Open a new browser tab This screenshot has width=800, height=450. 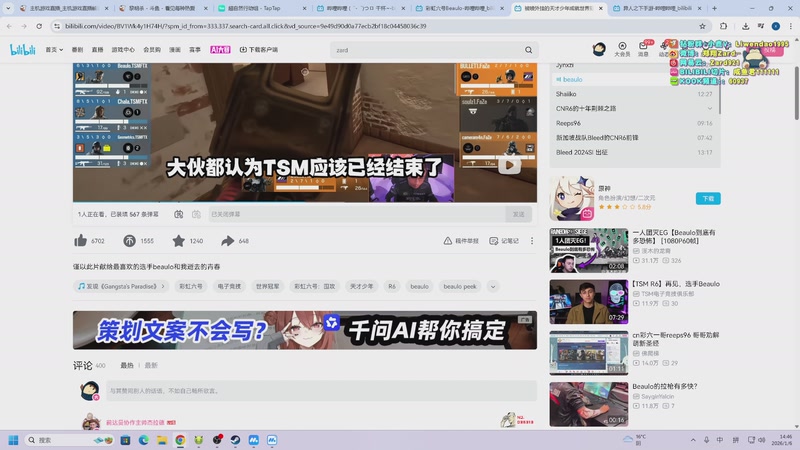(714, 8)
